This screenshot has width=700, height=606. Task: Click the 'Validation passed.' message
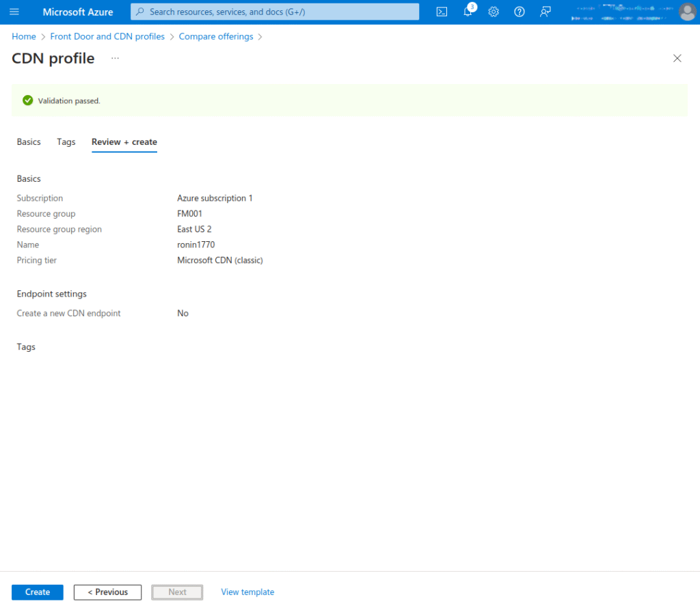[69, 101]
